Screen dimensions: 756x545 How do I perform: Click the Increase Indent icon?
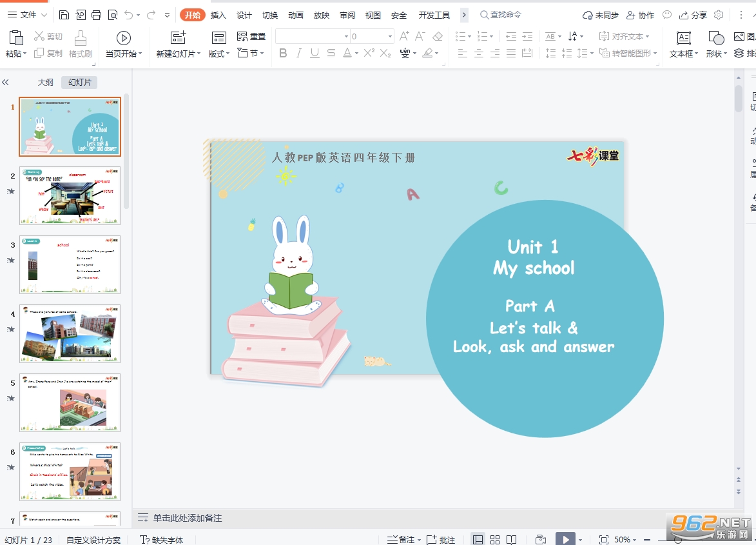click(x=527, y=36)
